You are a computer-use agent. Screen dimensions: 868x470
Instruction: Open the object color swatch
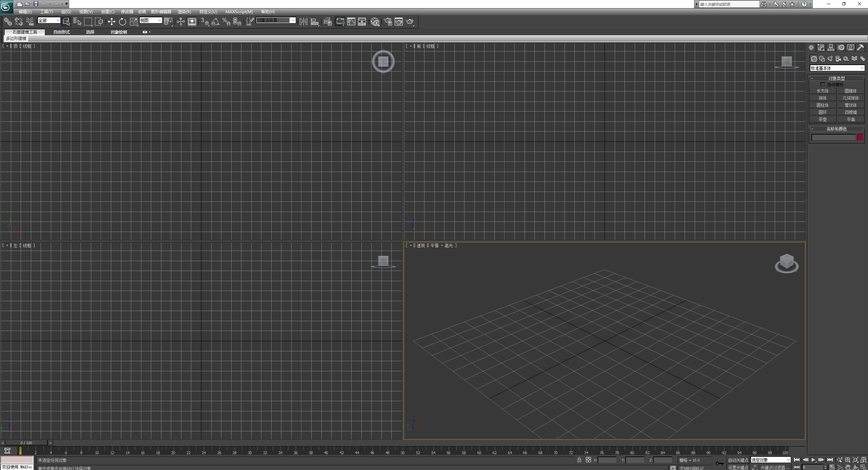tap(860, 137)
